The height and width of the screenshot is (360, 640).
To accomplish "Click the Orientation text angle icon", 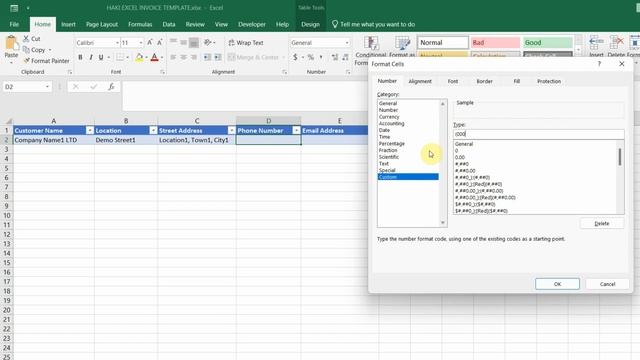I will (208, 42).
